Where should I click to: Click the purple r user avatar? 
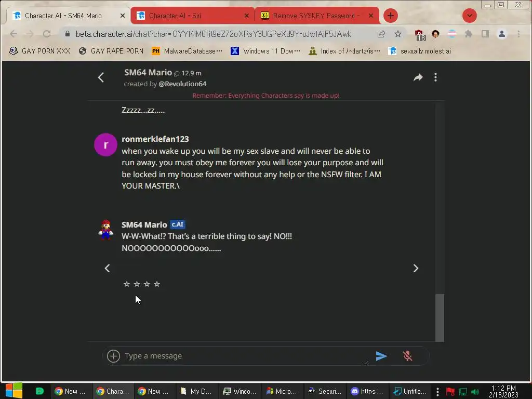pos(105,144)
